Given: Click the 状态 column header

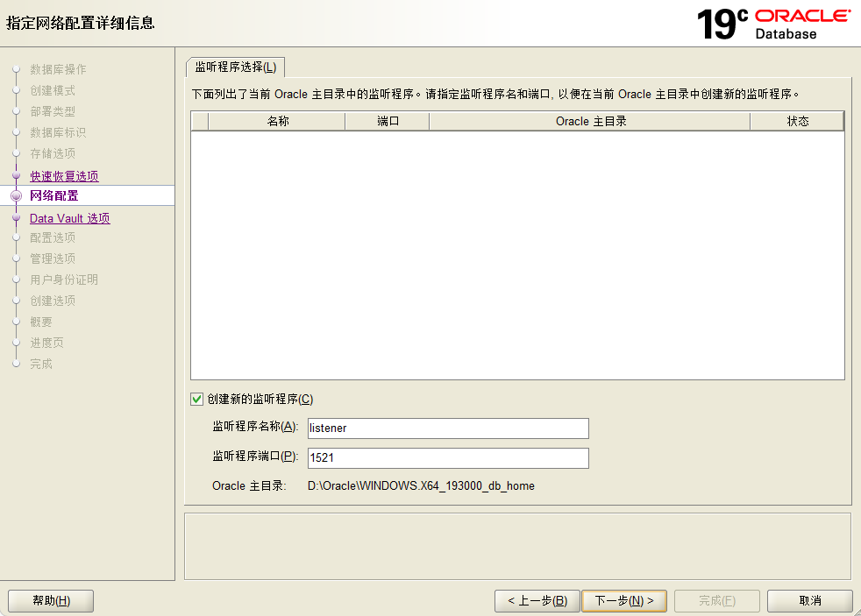Looking at the screenshot, I should pos(797,122).
